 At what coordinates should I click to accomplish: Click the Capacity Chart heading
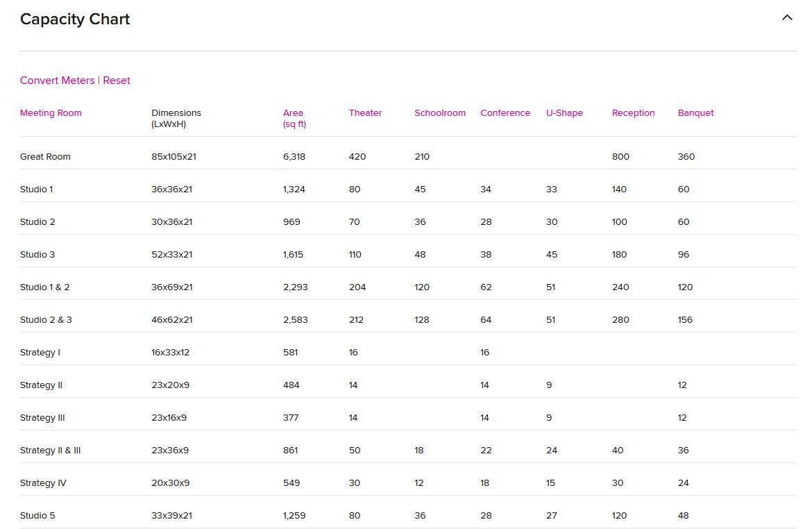[x=74, y=19]
